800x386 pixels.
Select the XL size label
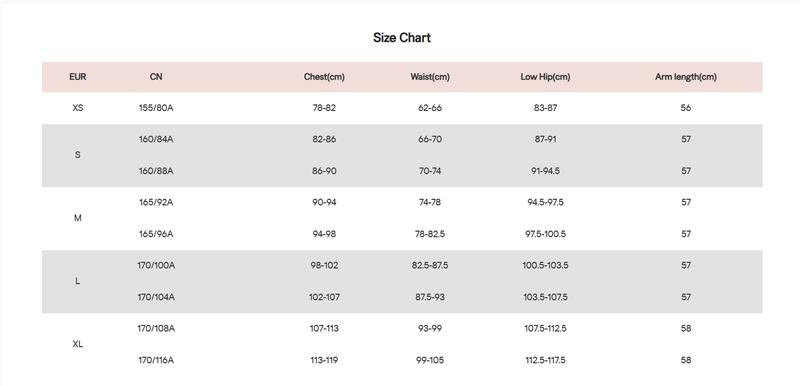(78, 345)
